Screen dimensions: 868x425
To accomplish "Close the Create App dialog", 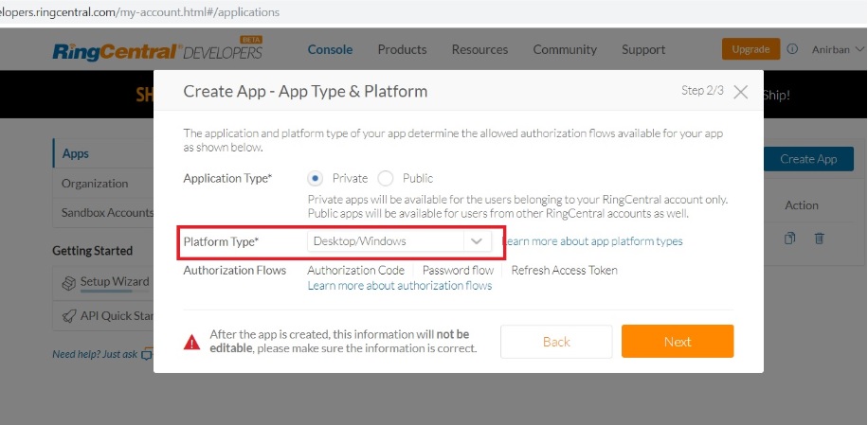I will tap(741, 92).
